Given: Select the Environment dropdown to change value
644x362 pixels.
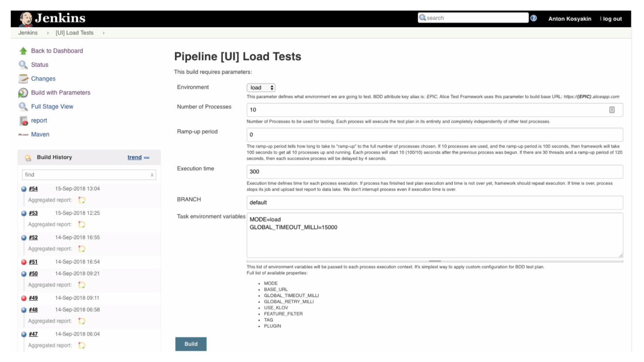Looking at the screenshot, I should click(x=261, y=87).
